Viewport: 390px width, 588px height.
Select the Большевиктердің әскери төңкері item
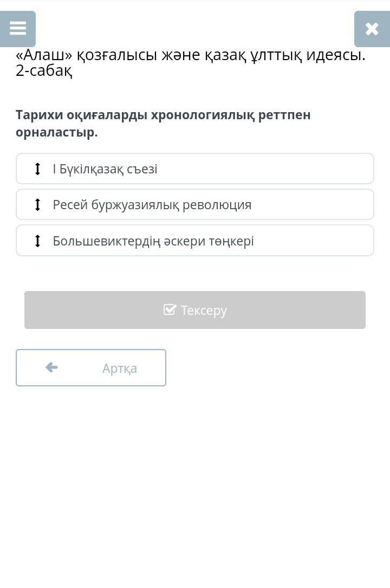[x=195, y=241]
